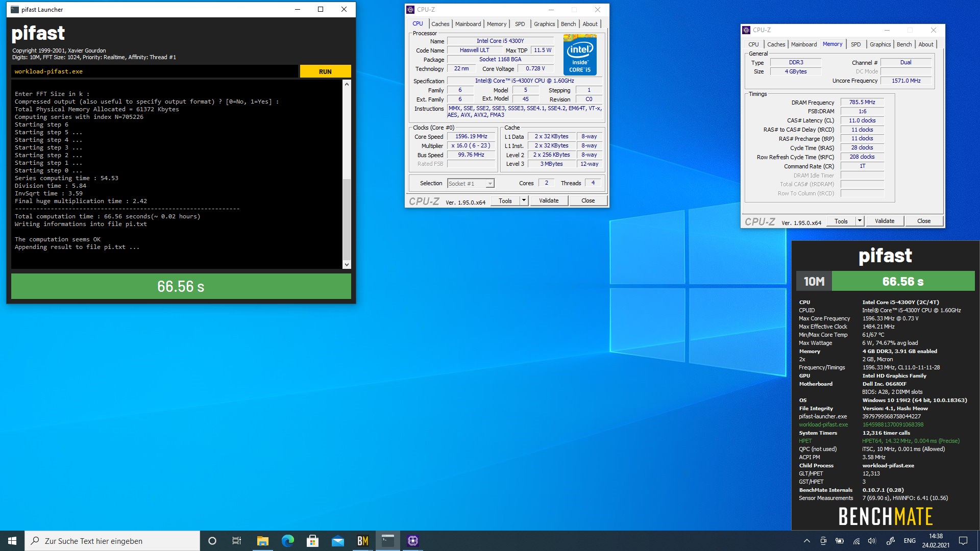Click the BenchMate 66.56 s score bar
This screenshot has height=551, width=980.
click(903, 281)
